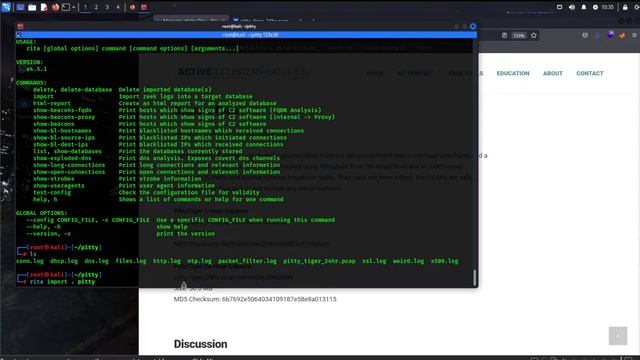Viewport: 640px width, 360px height.
Task: Click conn.log in the ls output
Action: (x=30, y=261)
